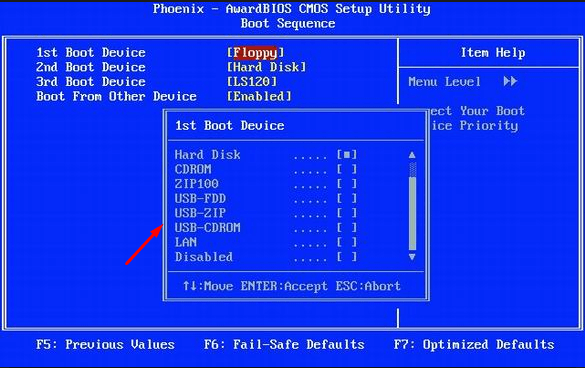The image size is (585, 368).
Task: Click the popup title '1st Boot Device'
Action: (230, 125)
